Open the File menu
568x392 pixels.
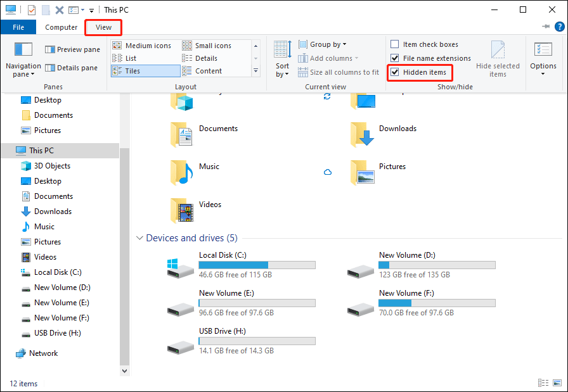click(x=18, y=27)
